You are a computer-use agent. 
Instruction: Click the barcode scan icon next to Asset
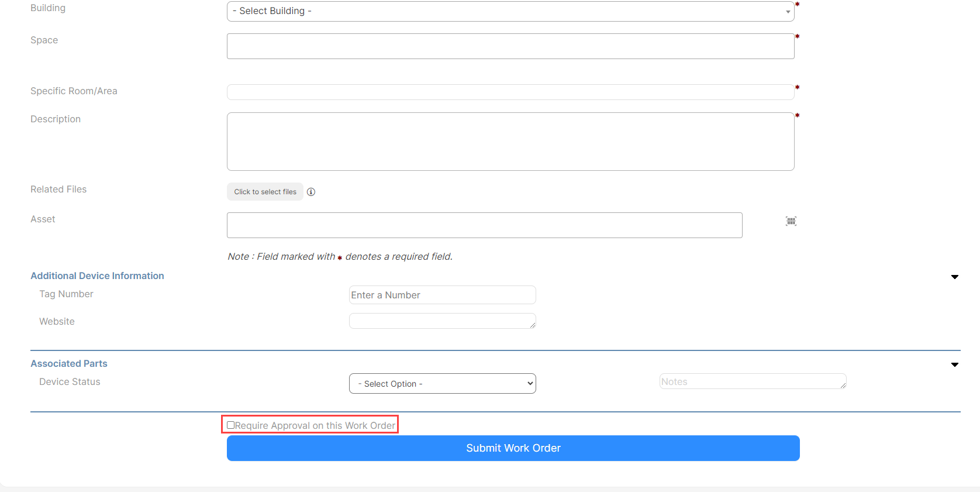pos(791,221)
